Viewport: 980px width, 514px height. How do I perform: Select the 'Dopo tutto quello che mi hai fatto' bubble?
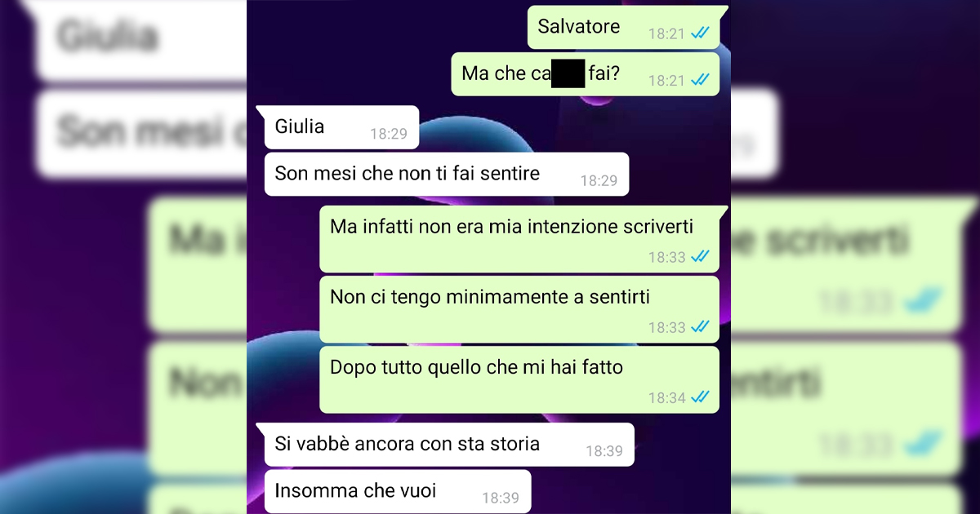pos(519,379)
